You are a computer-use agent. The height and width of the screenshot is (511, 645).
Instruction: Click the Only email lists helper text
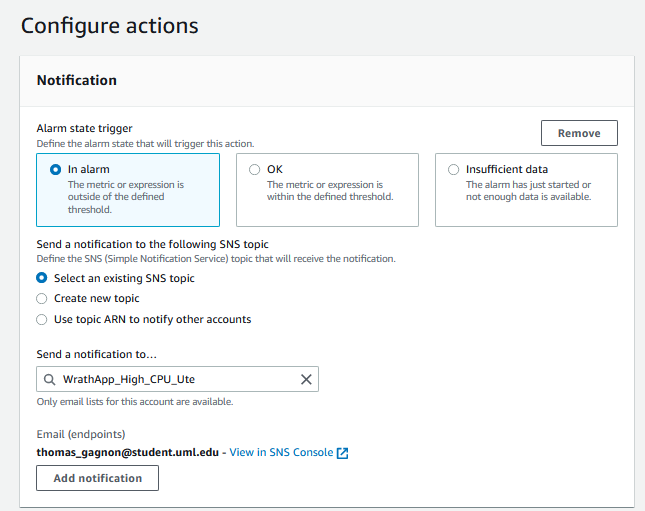tap(135, 402)
